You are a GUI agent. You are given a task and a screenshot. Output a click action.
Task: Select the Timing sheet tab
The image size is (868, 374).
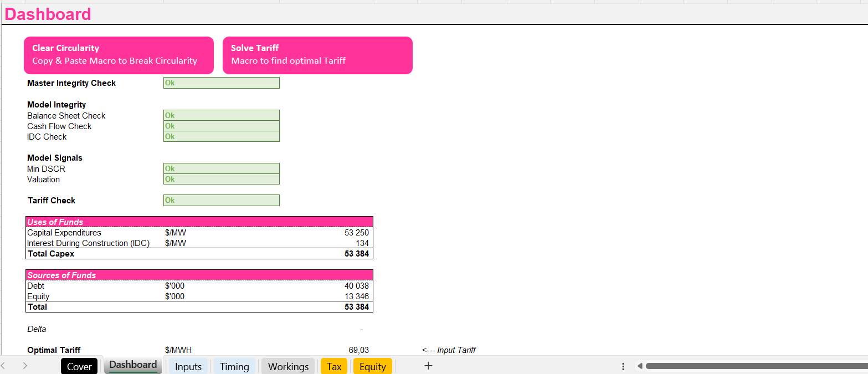pos(234,366)
